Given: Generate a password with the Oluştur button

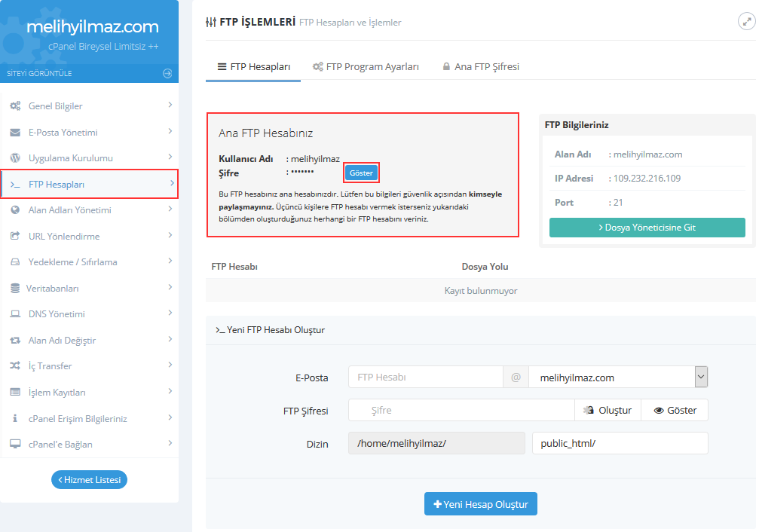Looking at the screenshot, I should (x=608, y=411).
